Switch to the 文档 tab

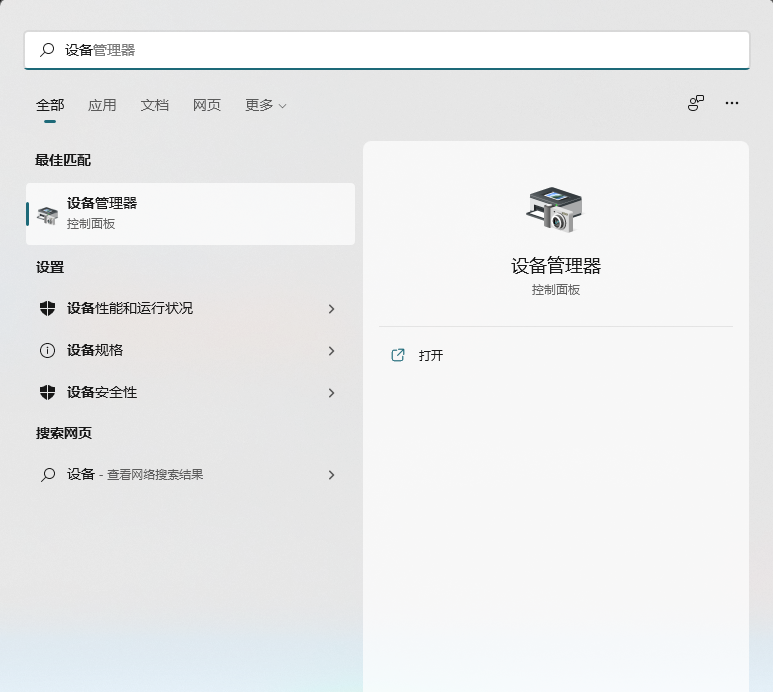click(155, 105)
